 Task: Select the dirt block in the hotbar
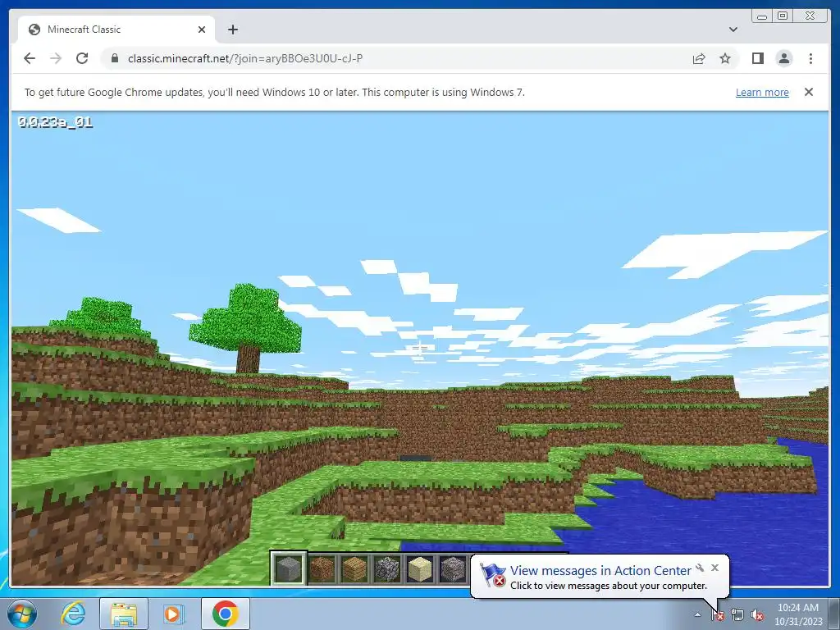[322, 568]
